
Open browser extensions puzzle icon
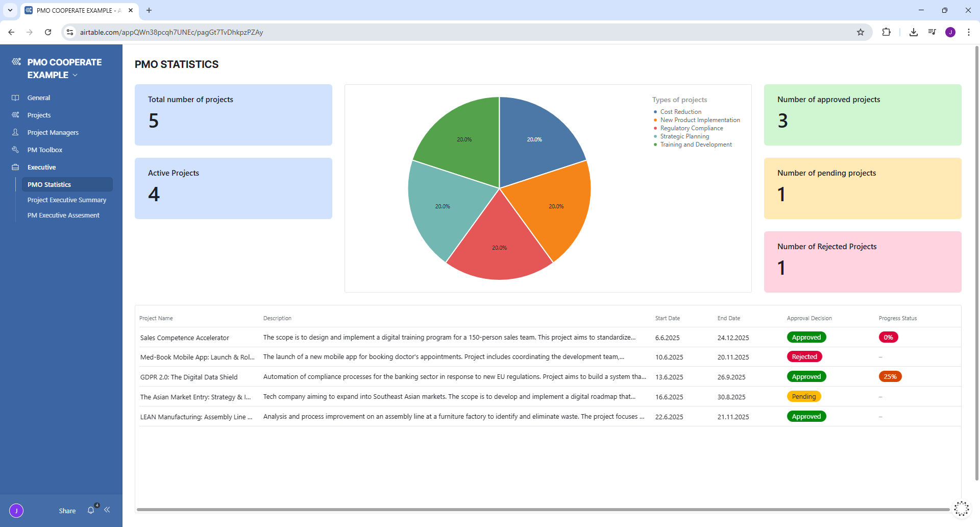point(886,32)
